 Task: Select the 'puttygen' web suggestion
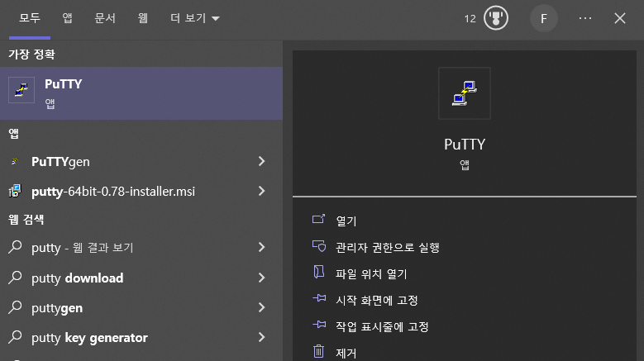[x=141, y=307]
